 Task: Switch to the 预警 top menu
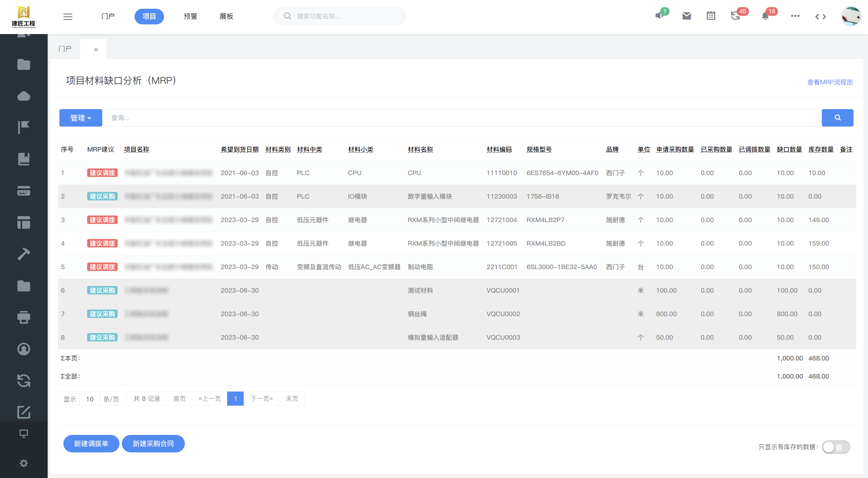pyautogui.click(x=190, y=17)
